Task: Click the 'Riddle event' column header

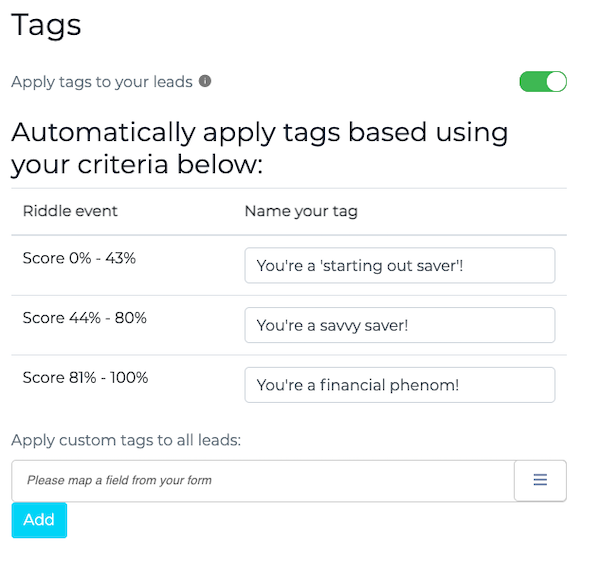Action: pos(70,211)
